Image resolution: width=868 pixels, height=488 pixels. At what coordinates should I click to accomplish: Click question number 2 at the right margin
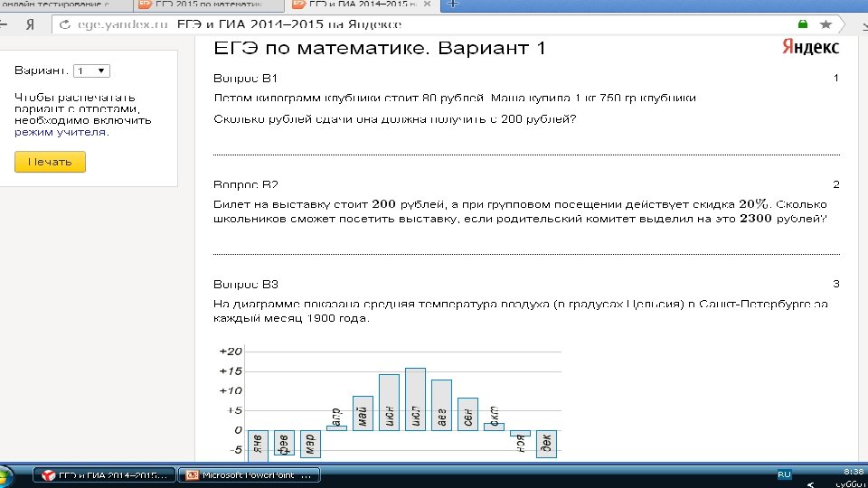[x=835, y=184]
